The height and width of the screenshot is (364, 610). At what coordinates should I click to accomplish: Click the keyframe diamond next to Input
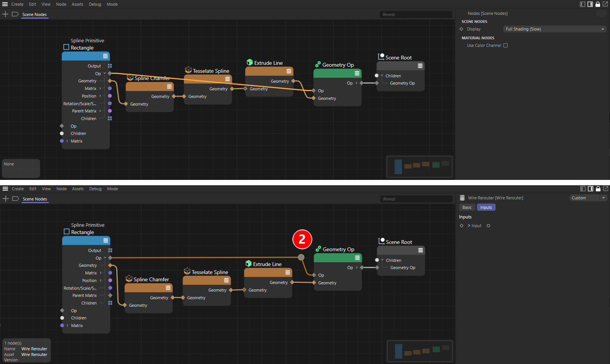click(462, 226)
